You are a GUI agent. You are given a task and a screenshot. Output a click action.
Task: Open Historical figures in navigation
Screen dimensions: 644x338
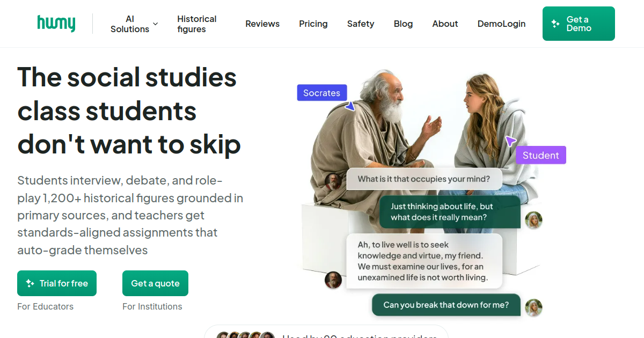click(x=197, y=24)
